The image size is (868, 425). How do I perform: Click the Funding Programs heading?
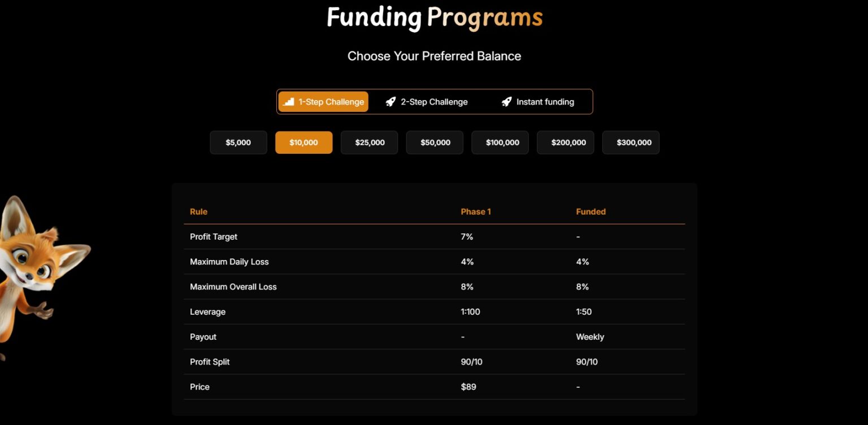point(434,18)
